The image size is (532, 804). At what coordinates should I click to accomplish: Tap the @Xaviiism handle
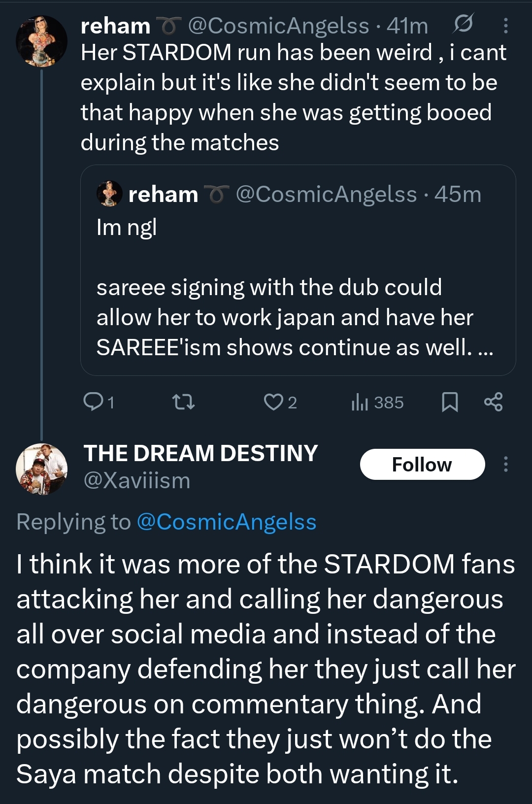137,480
